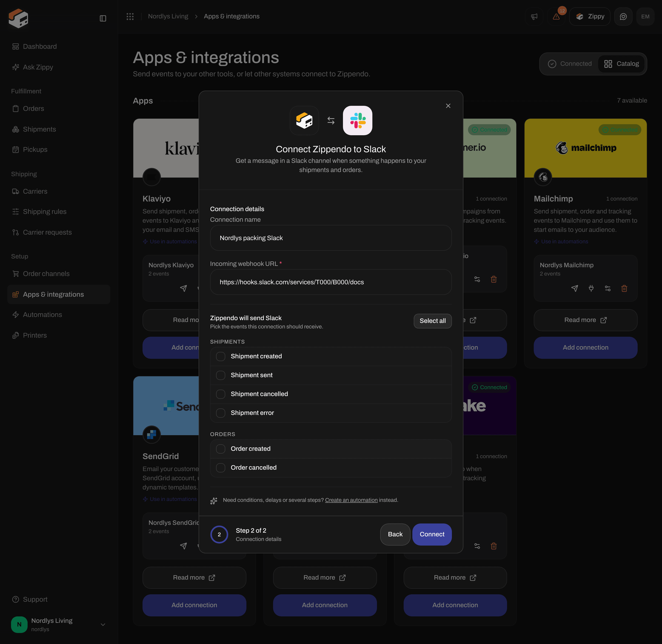The image size is (662, 644).
Task: Tick the Order cancelled checkbox
Action: coord(220,468)
